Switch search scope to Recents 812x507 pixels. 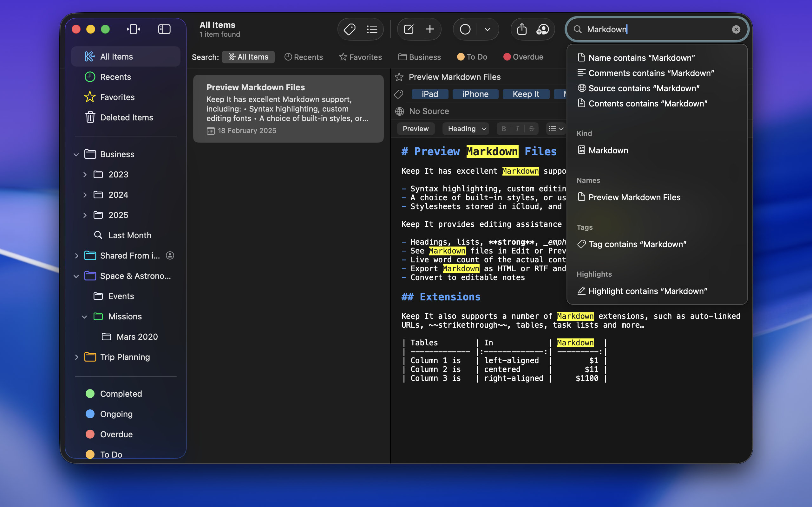pos(304,57)
